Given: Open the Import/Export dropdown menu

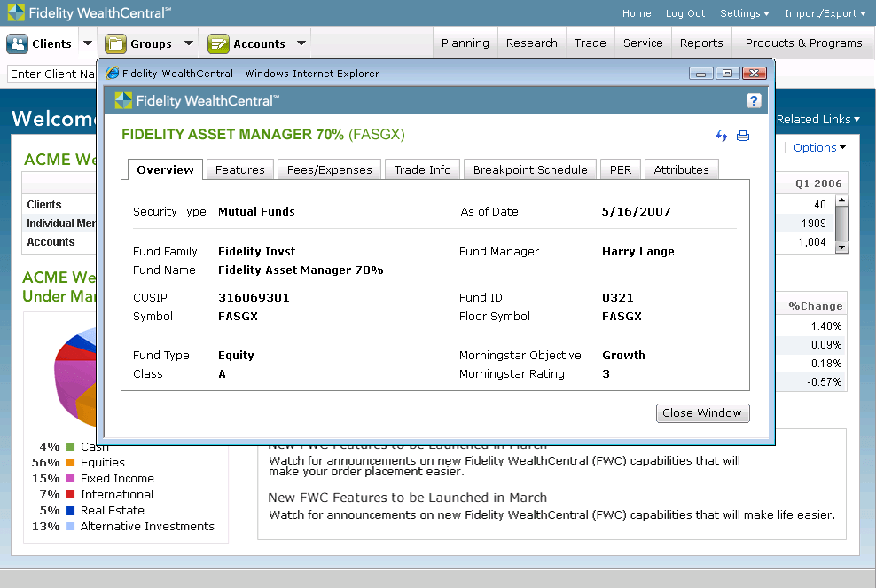Looking at the screenshot, I should [825, 13].
